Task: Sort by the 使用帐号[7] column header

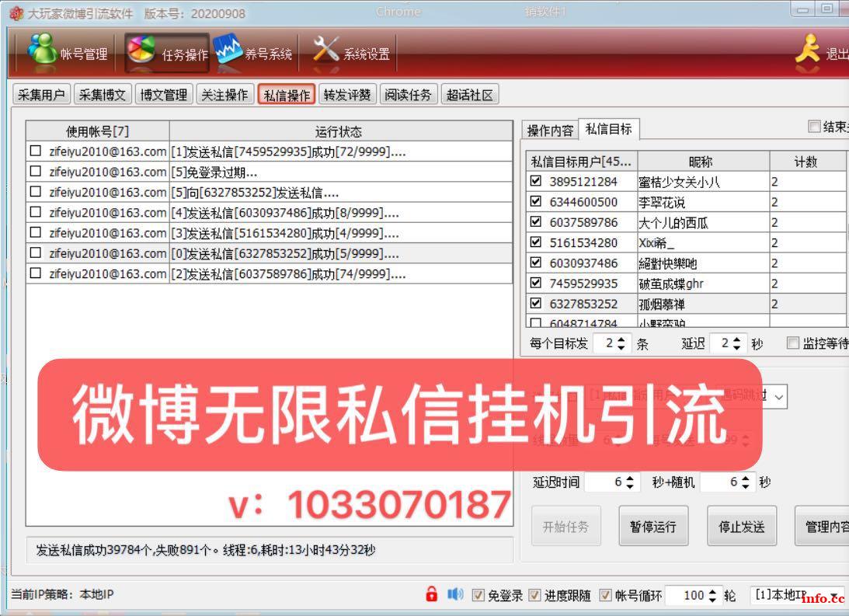Action: click(x=97, y=131)
